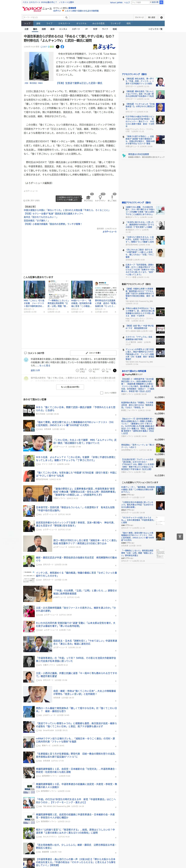Open the article 日本保守党・百田代表「移民はもういらん！」

[x=75, y=509]
